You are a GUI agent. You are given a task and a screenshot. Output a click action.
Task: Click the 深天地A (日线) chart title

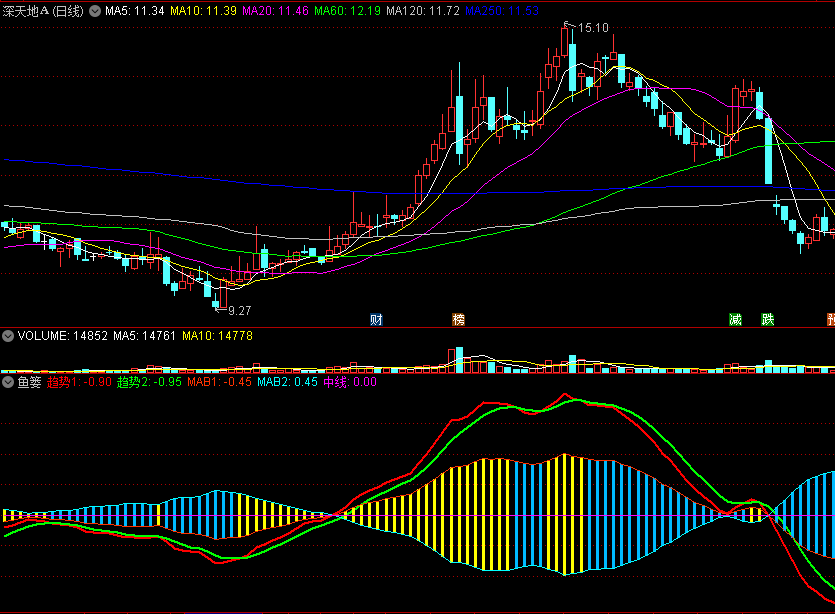coord(43,11)
